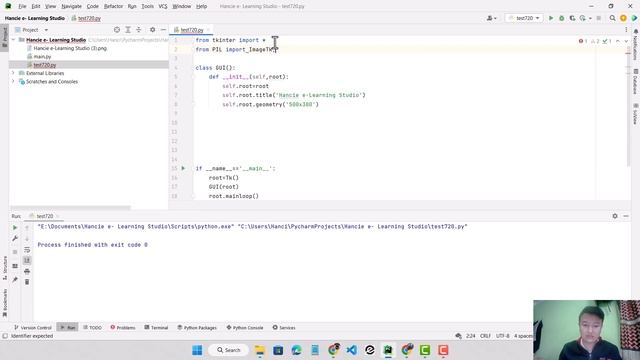Open the Services tool window
This screenshot has width=640, height=360.
pos(284,327)
